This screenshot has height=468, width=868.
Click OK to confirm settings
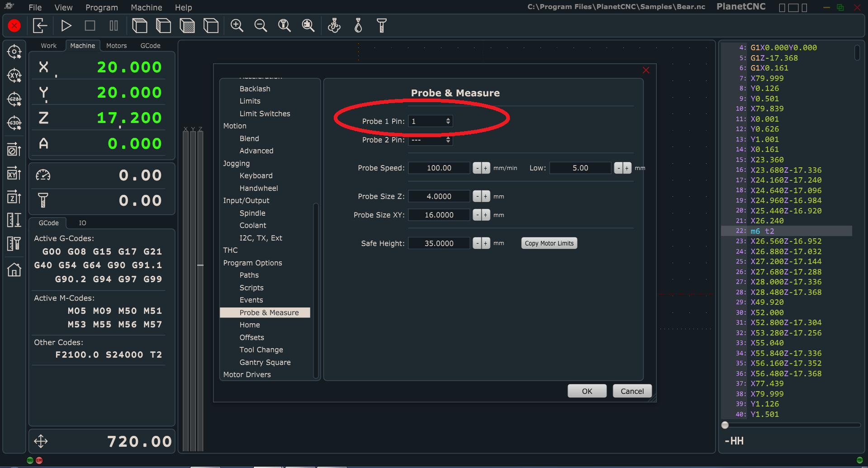pos(587,391)
